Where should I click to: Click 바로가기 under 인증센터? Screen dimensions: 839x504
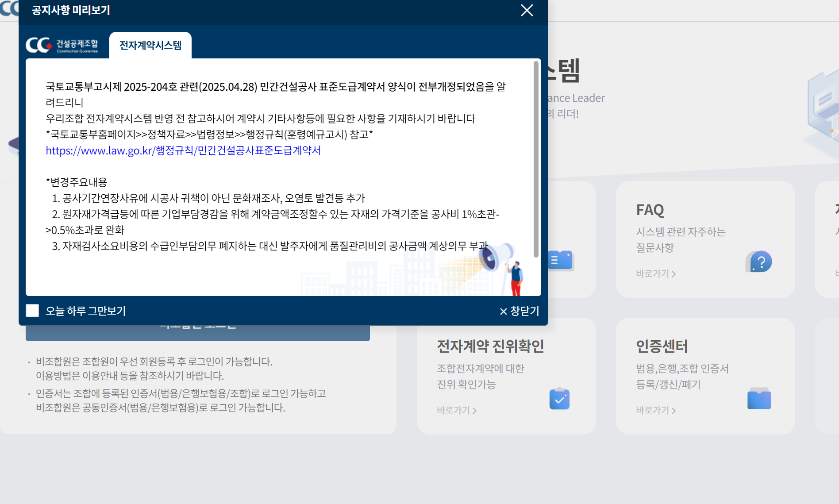656,410
